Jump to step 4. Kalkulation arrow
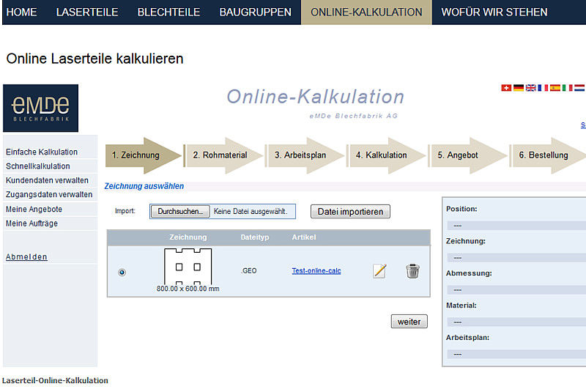Screen dimensions: 586x392 [x=382, y=155]
